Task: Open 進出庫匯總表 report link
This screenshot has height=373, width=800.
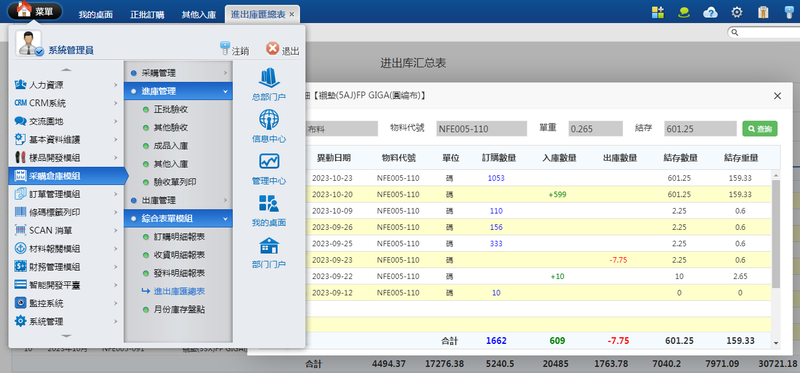Action: 180,291
